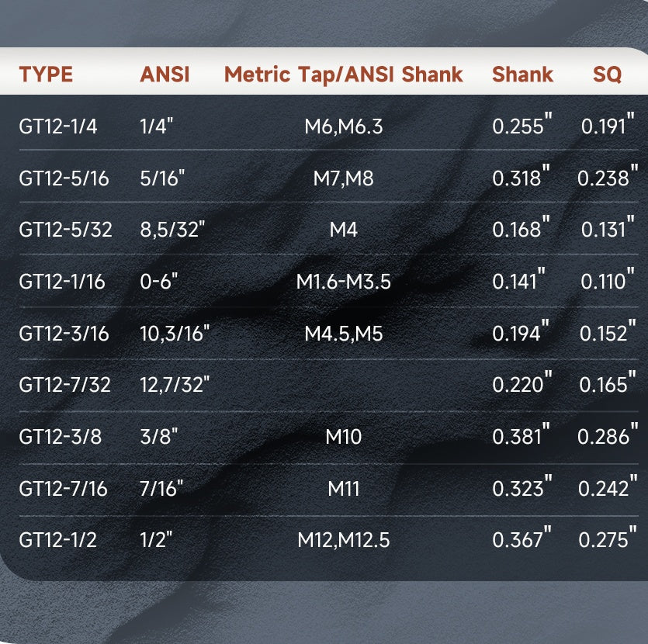Screen dimensions: 648x644
Task: Click the ANSI column header
Action: coord(165,74)
